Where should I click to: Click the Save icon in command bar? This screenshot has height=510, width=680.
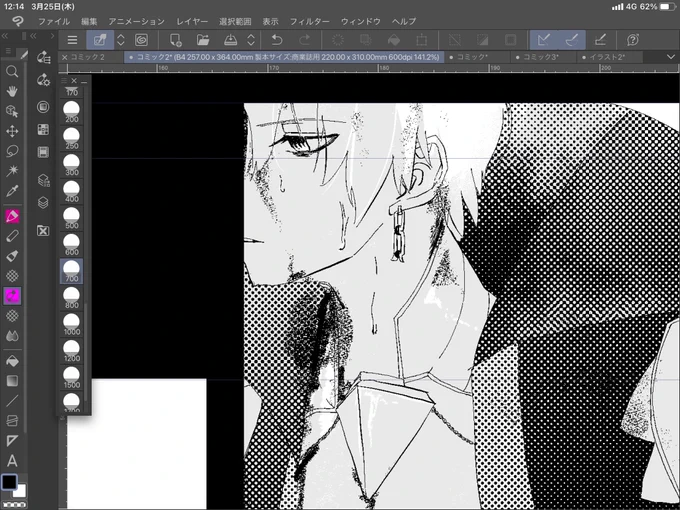230,40
